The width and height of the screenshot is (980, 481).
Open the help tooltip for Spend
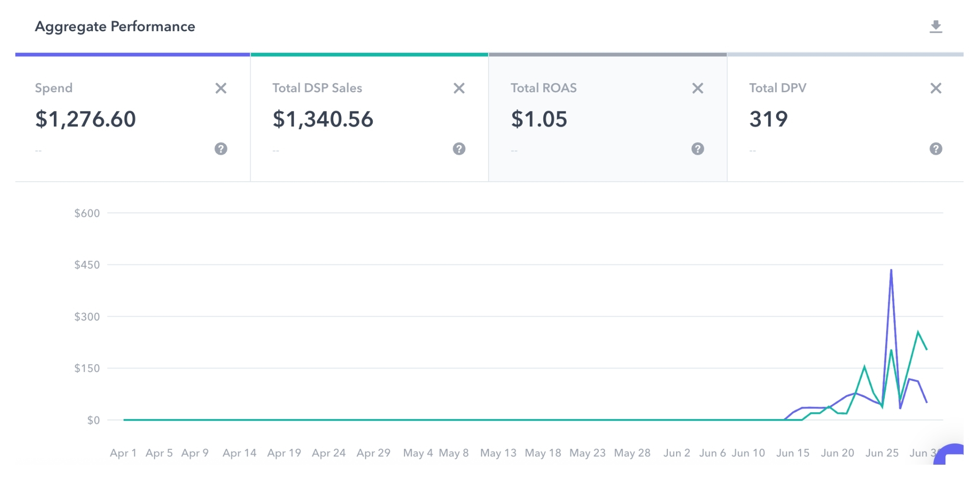[x=221, y=149]
